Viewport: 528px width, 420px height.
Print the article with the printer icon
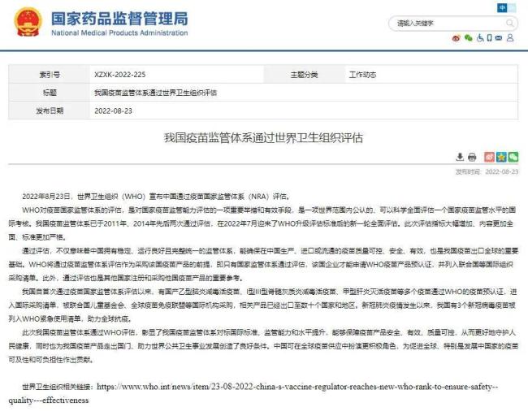[x=472, y=157]
